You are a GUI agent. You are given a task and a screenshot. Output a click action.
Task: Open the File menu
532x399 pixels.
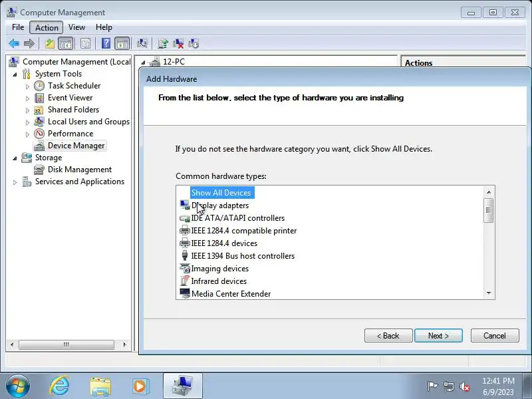[x=18, y=27]
